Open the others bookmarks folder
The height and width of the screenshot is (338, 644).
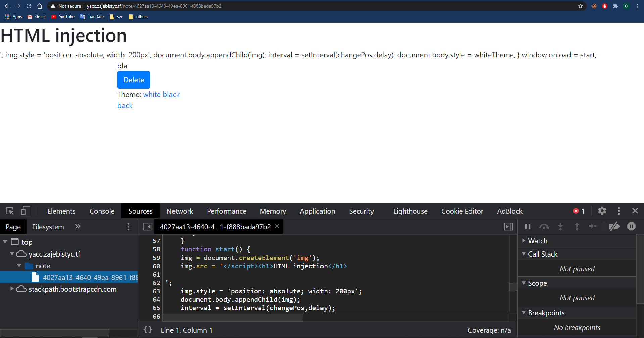pyautogui.click(x=138, y=17)
